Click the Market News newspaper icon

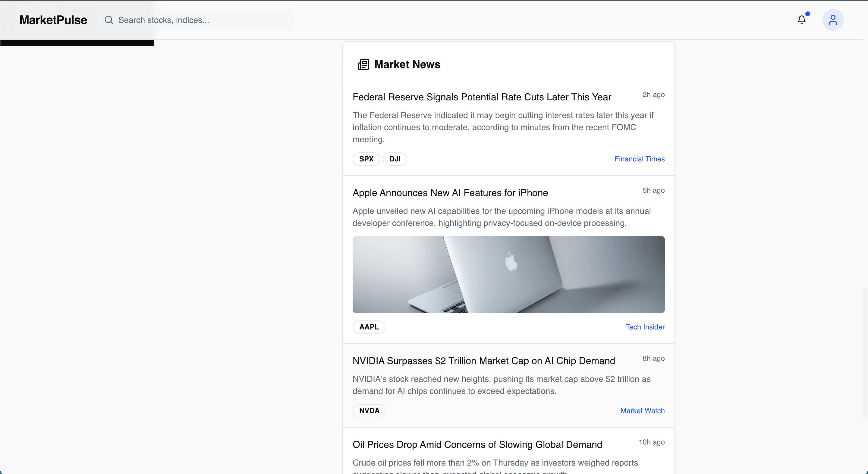[363, 64]
